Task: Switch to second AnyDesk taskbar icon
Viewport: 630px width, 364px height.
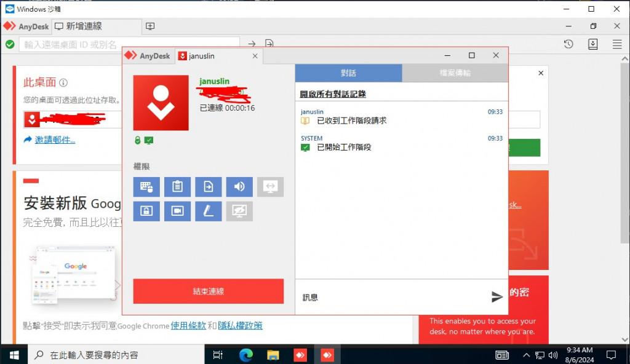Action: (x=327, y=355)
